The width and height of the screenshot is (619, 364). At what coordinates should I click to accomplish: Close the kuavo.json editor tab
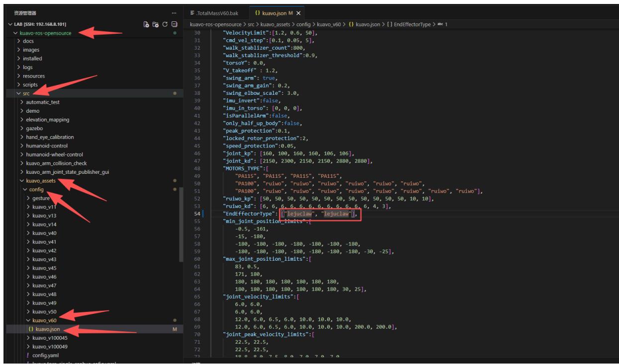(299, 12)
